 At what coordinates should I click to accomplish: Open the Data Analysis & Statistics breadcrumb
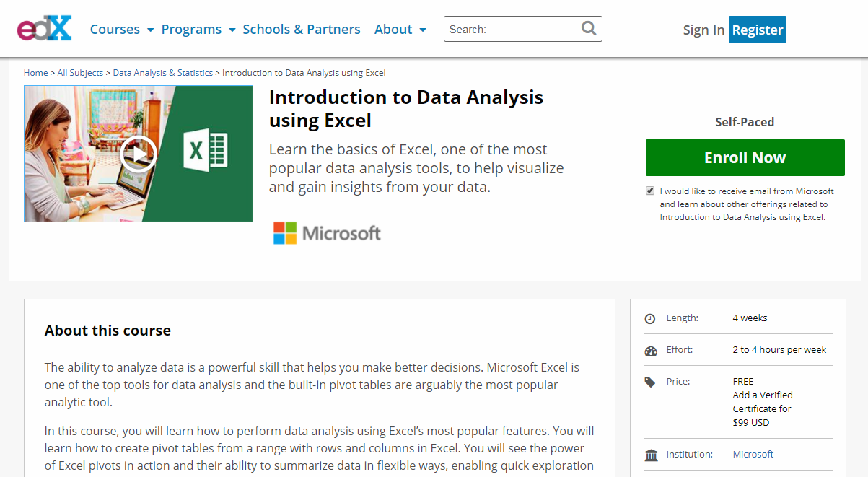(x=162, y=72)
